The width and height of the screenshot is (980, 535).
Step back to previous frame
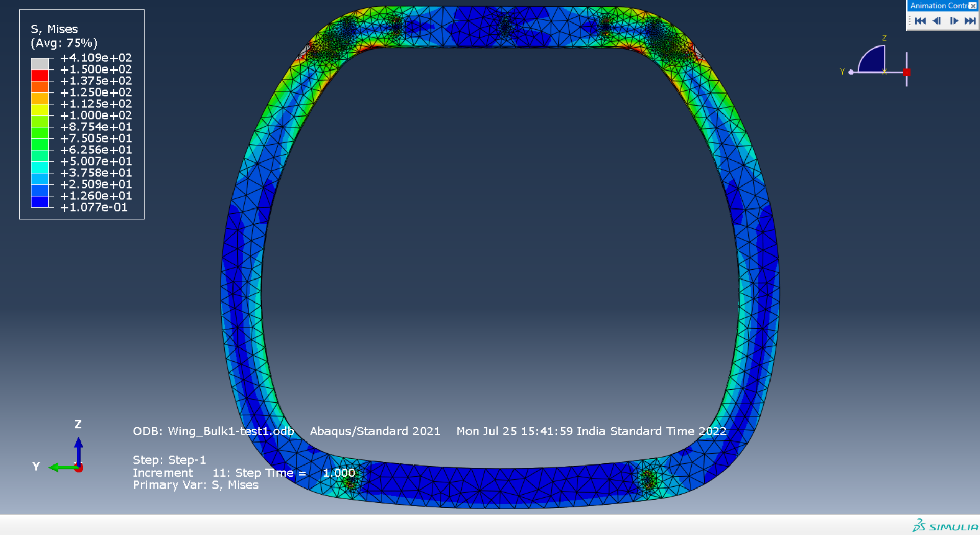937,21
